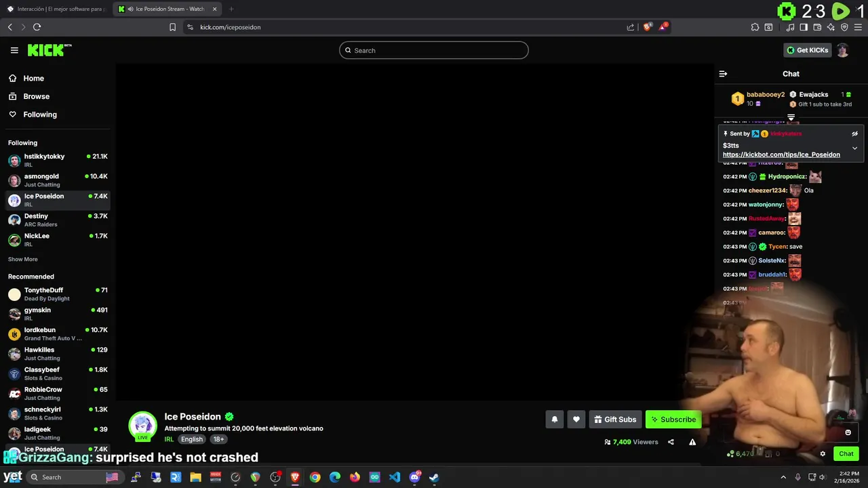Go back in browser history

pyautogui.click(x=9, y=27)
